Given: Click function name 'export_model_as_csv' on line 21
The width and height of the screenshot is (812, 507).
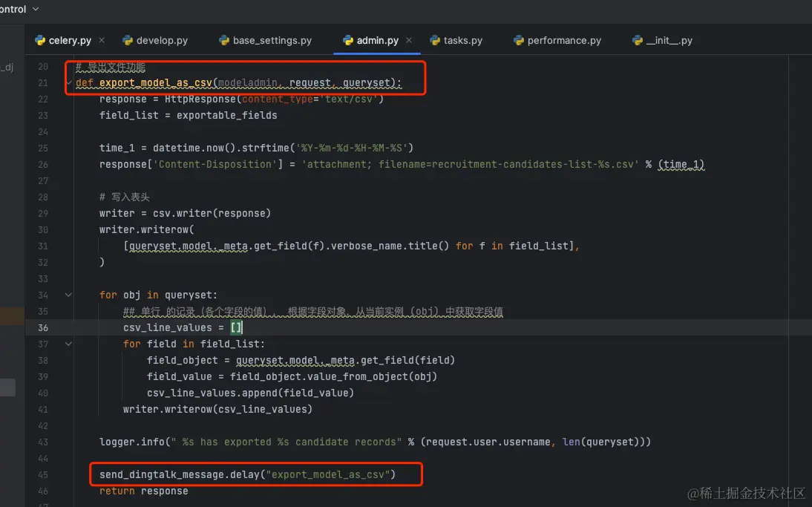Looking at the screenshot, I should 155,83.
